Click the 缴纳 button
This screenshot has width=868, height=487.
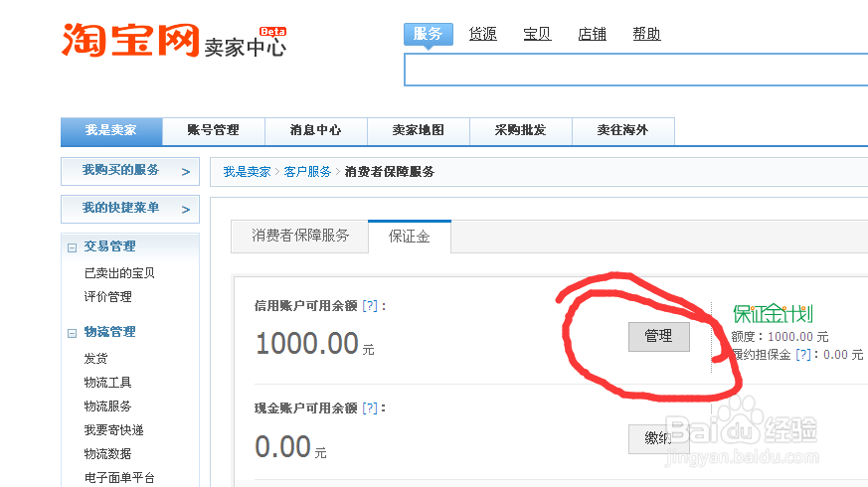[x=659, y=439]
